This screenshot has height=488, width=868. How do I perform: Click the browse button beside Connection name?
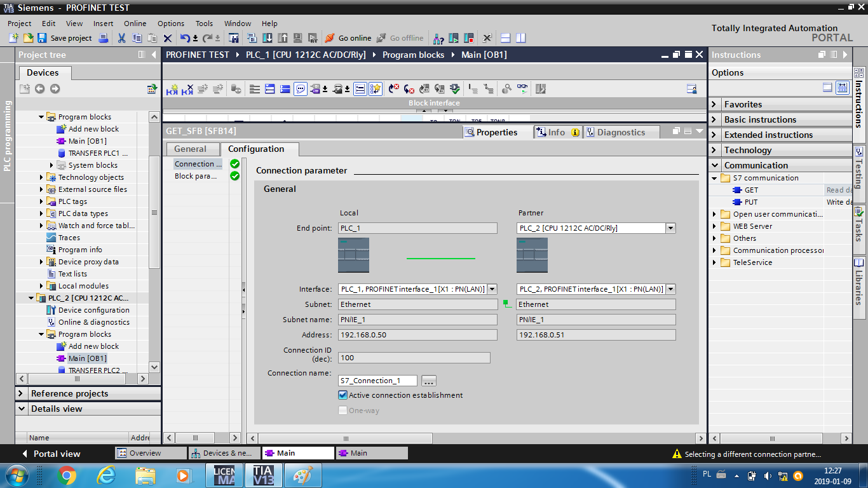click(x=429, y=381)
